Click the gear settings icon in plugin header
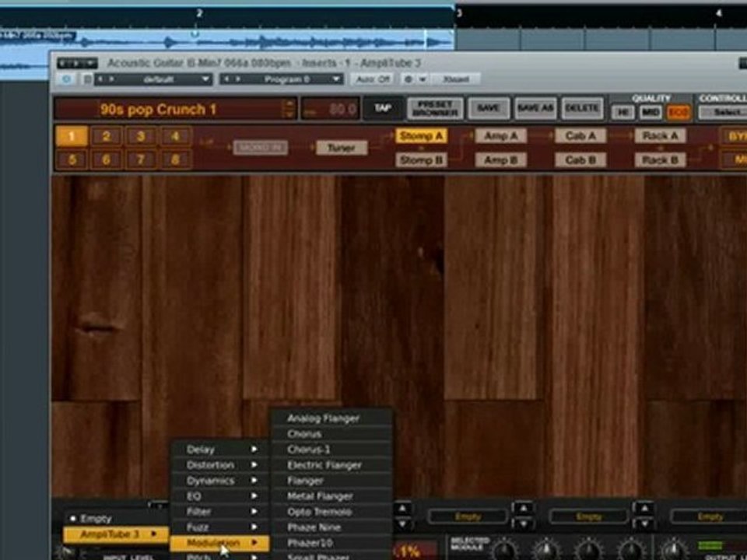Screen dimensions: 747x560 [409, 79]
